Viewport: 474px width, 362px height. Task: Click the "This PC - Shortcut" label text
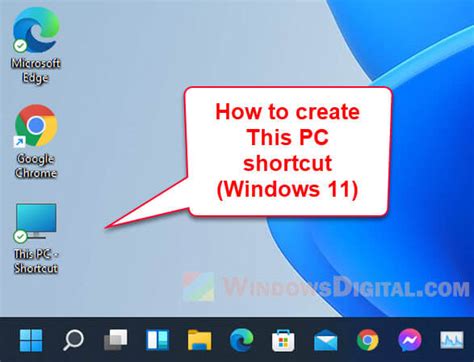point(36,261)
